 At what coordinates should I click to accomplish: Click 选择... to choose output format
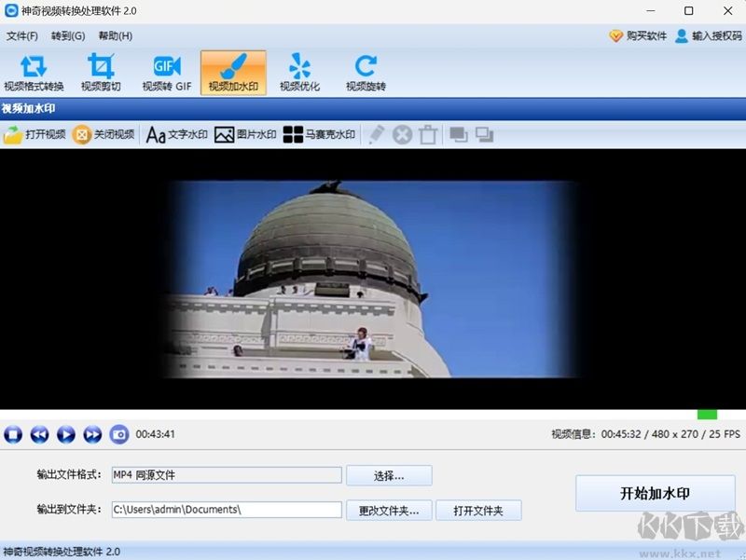(389, 475)
